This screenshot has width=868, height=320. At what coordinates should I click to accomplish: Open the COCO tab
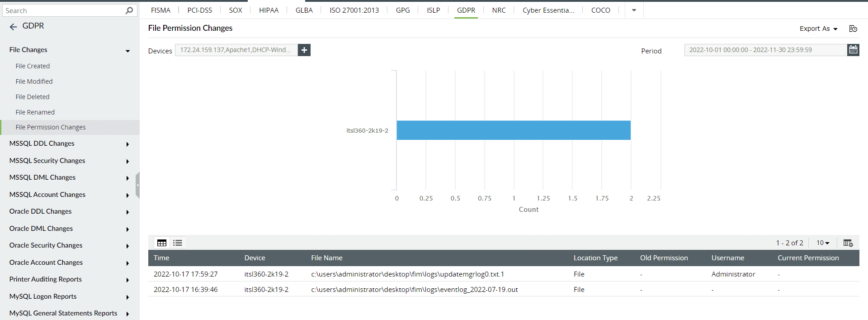click(x=600, y=10)
